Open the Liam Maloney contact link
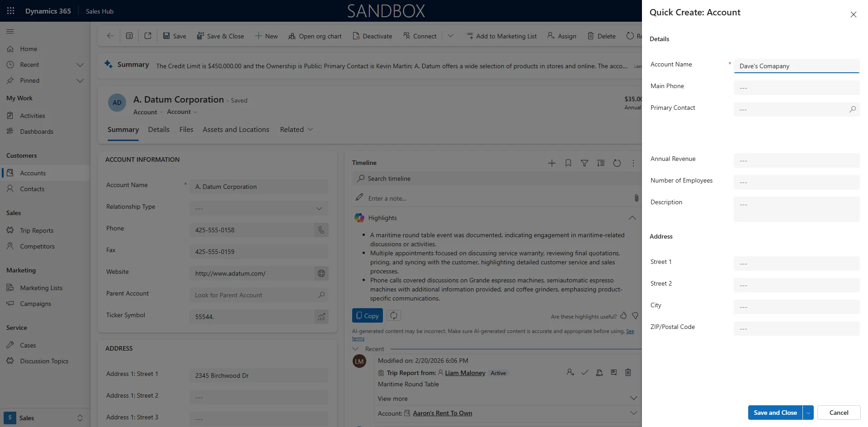The width and height of the screenshot is (868, 427). pos(465,373)
